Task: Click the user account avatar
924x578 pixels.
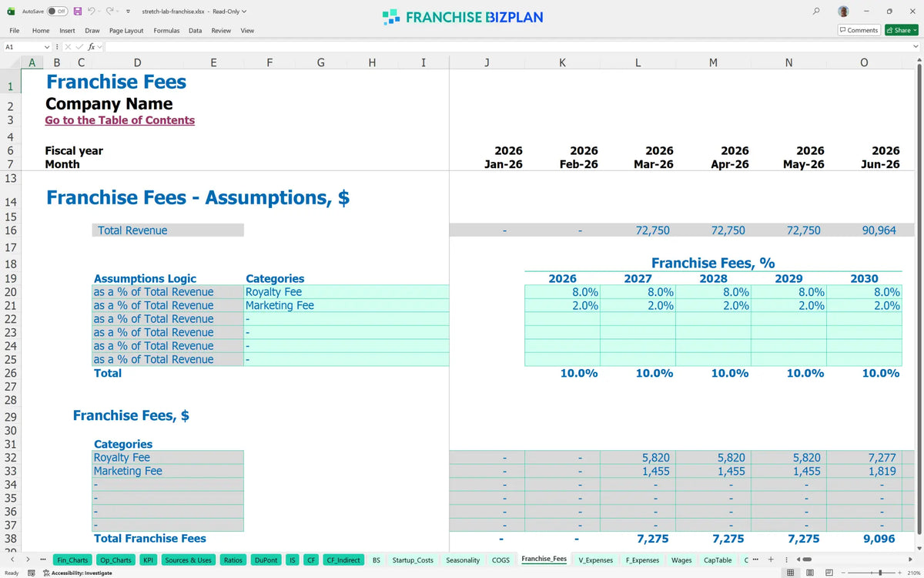Action: click(x=844, y=12)
